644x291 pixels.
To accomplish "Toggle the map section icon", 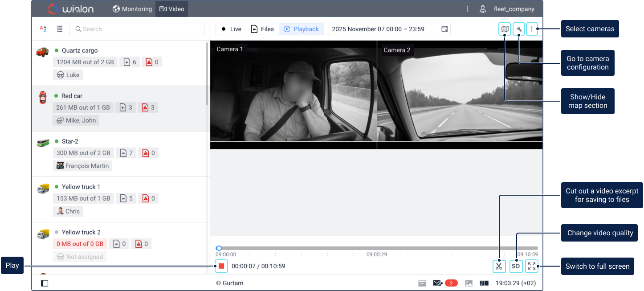I will click(505, 29).
